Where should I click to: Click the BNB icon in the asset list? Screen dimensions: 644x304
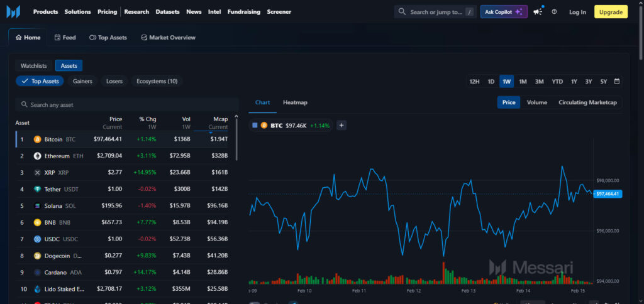click(37, 222)
